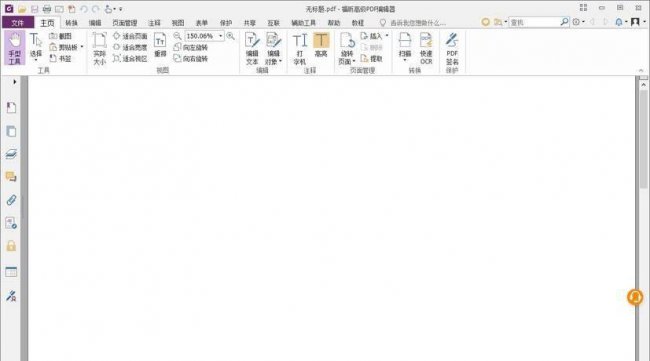Viewport: 650px width, 361px height.
Task: Expand the left navigation panel arrow
Action: (15, 82)
